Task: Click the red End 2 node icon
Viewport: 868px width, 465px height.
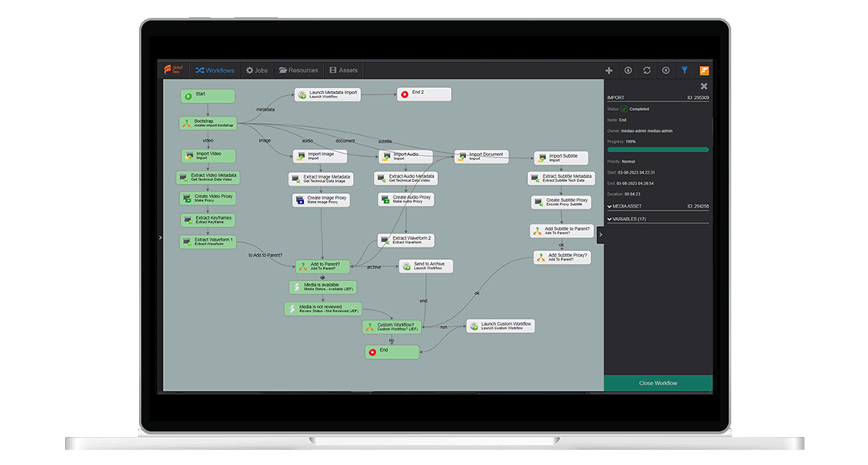Action: pos(404,94)
